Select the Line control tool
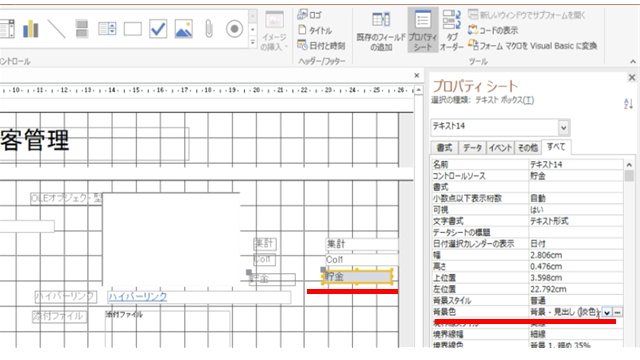Image resolution: width=640 pixels, height=360 pixels. (x=56, y=29)
